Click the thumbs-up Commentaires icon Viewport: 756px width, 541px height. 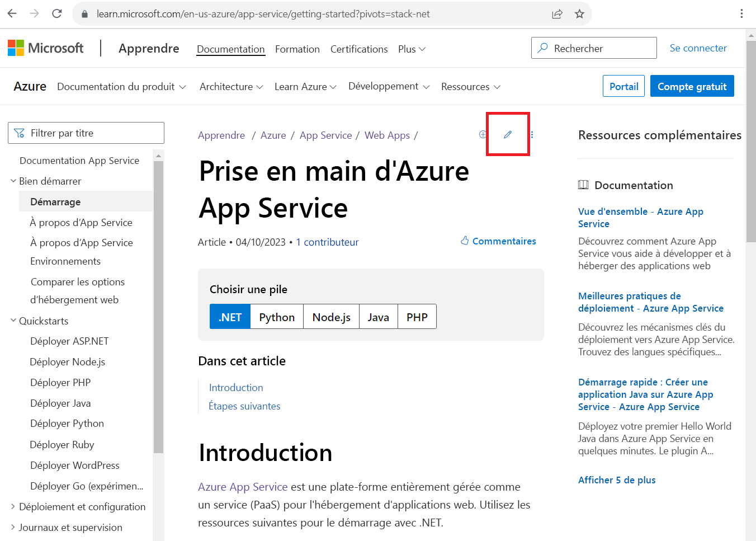pyautogui.click(x=464, y=241)
